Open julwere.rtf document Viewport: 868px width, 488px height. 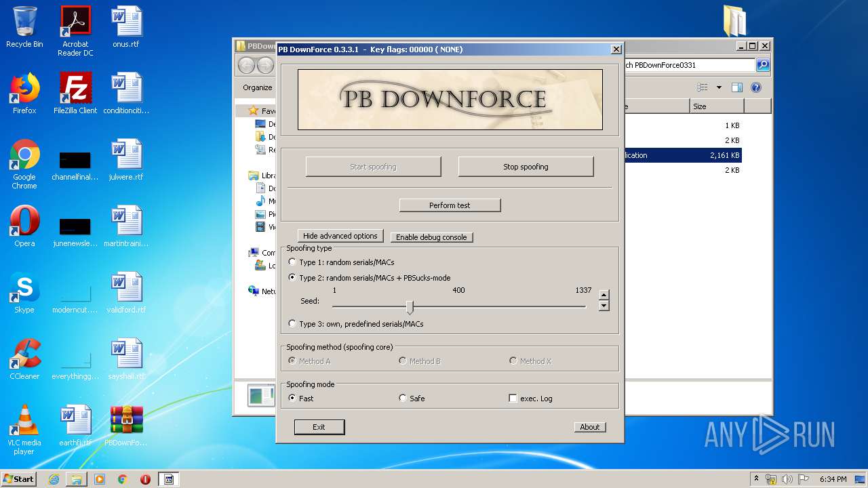click(x=126, y=160)
